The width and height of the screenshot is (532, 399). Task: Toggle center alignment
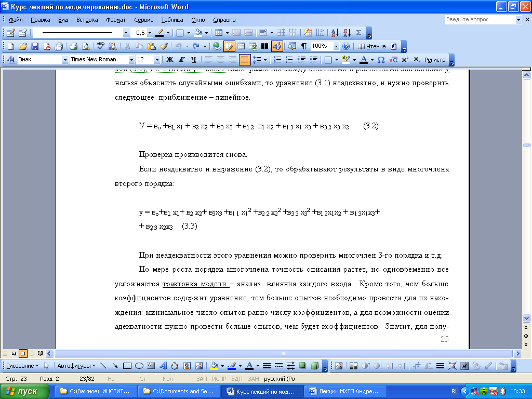coord(220,60)
